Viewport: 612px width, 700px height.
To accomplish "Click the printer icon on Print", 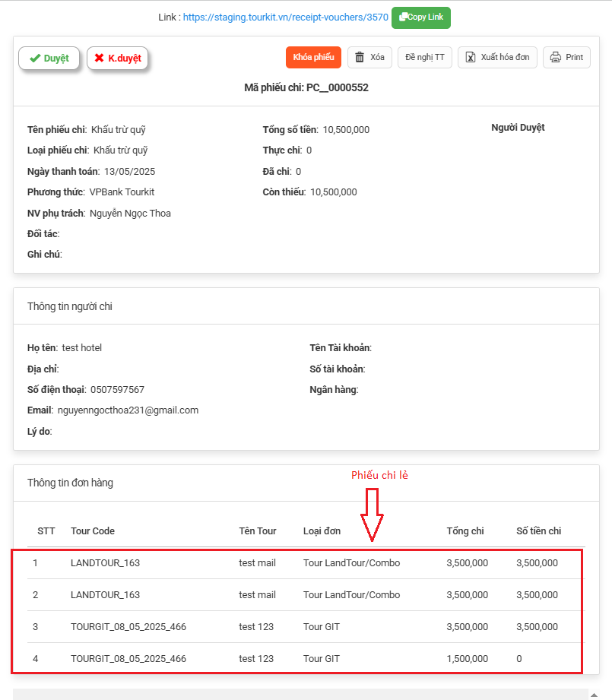I will point(555,57).
